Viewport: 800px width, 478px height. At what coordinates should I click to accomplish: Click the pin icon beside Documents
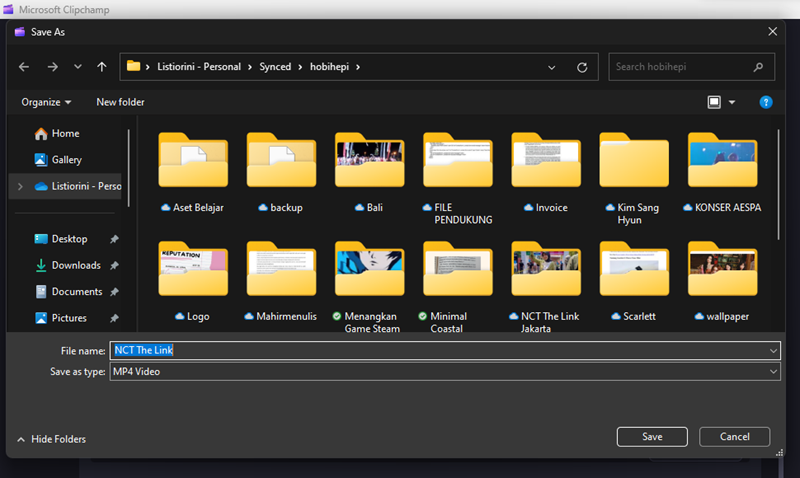click(x=114, y=292)
